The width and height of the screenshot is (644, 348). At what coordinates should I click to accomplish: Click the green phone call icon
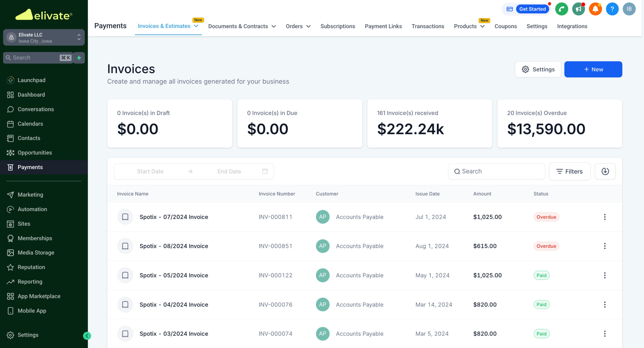click(x=561, y=9)
